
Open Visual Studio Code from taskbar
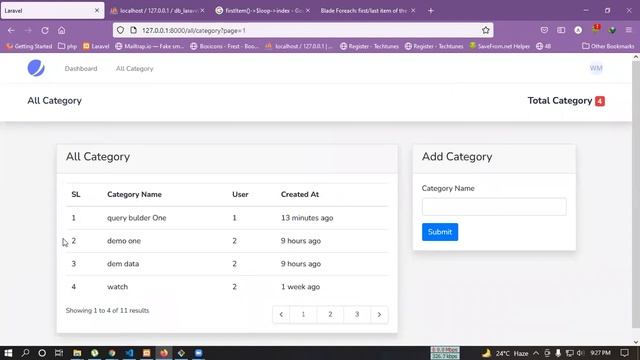coord(129,353)
